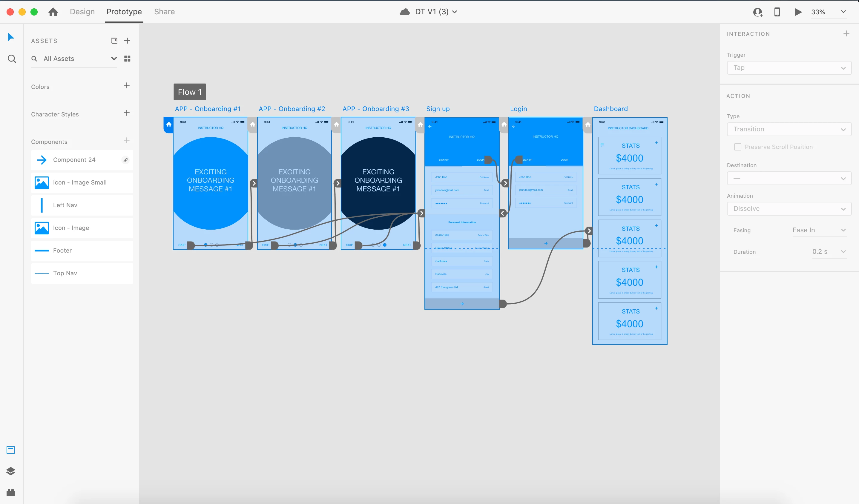Toggle Preserve Scroll Position checkbox

[x=738, y=147]
